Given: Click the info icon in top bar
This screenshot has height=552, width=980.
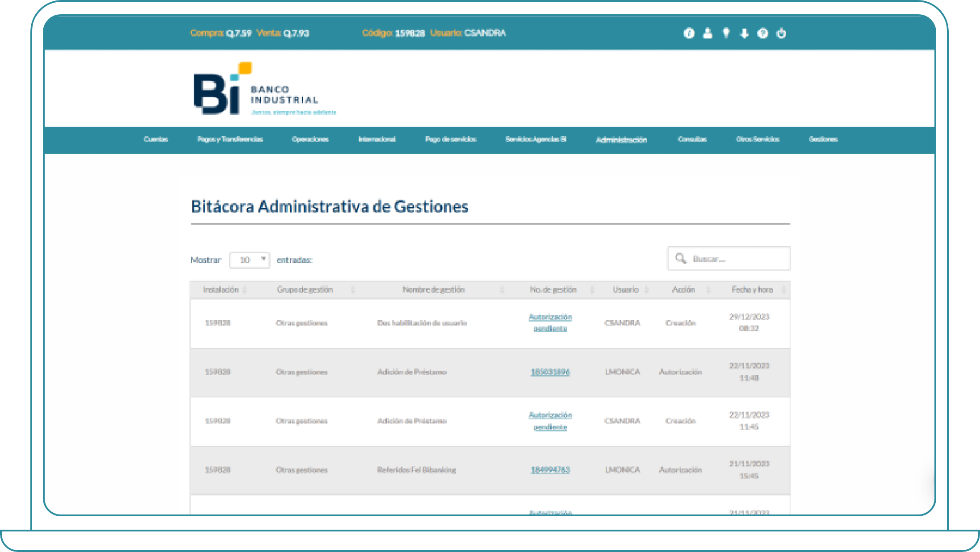Looking at the screenshot, I should pos(689,33).
